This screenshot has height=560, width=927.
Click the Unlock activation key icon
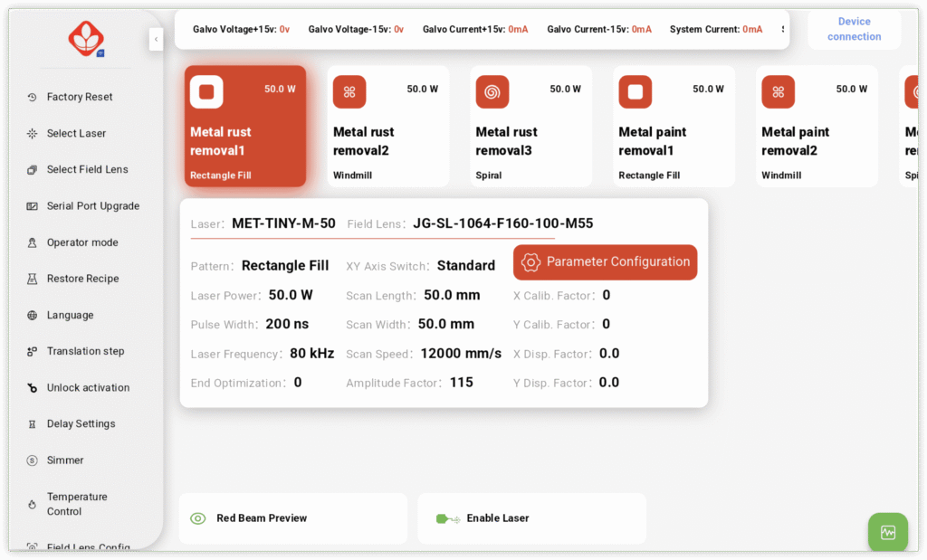tap(32, 387)
